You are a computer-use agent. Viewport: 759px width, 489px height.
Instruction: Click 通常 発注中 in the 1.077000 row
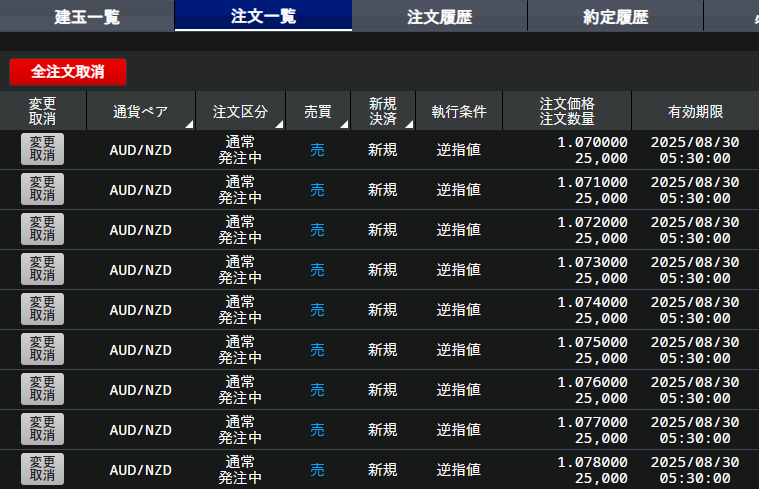pos(240,429)
